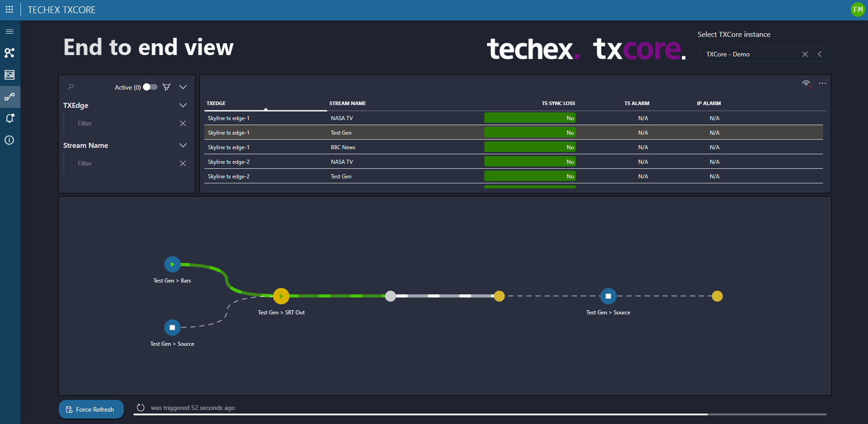Toggle the table visibility eye icon
The width and height of the screenshot is (868, 424).
coord(807,84)
